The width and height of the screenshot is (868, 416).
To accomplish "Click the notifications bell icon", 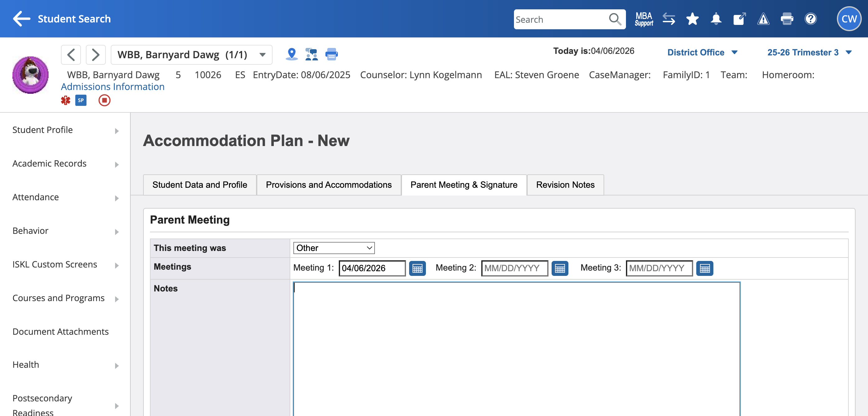I will pos(716,19).
